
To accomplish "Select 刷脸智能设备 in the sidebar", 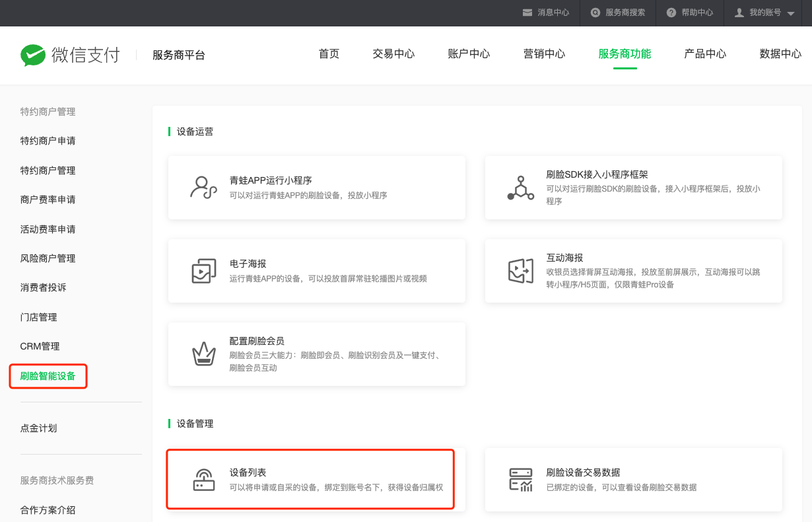I will click(48, 377).
